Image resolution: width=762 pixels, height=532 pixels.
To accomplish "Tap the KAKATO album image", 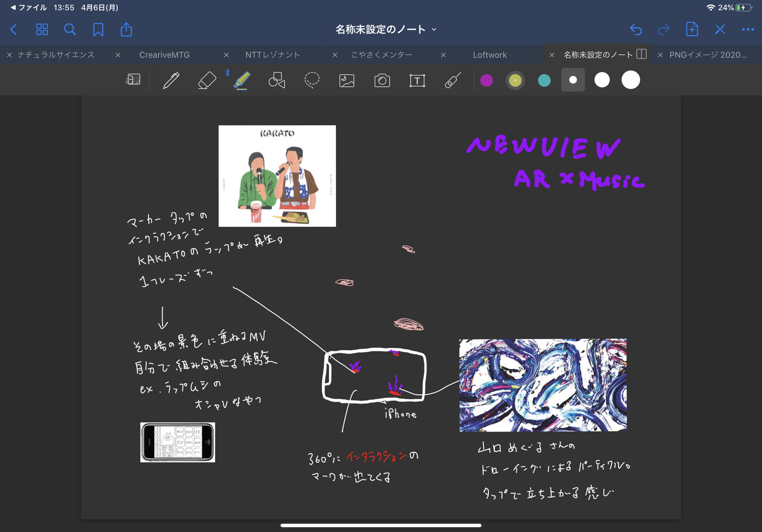I will (277, 176).
